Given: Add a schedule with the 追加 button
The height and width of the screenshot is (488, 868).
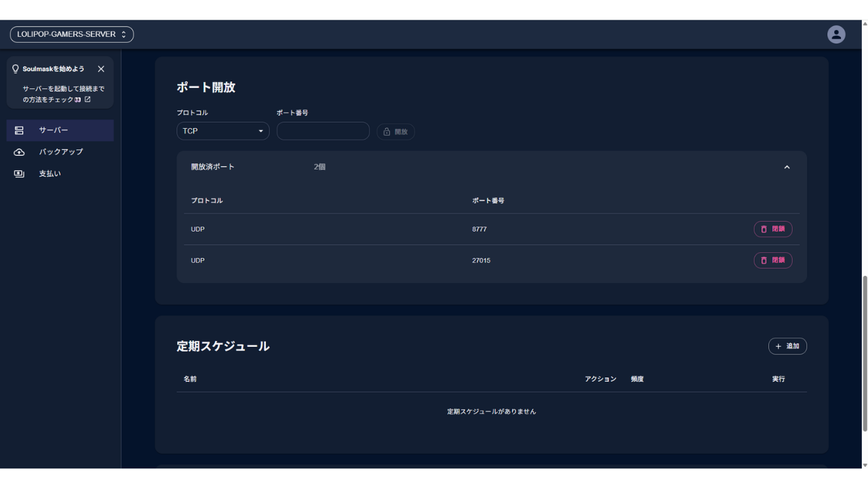Looking at the screenshot, I should coord(787,346).
